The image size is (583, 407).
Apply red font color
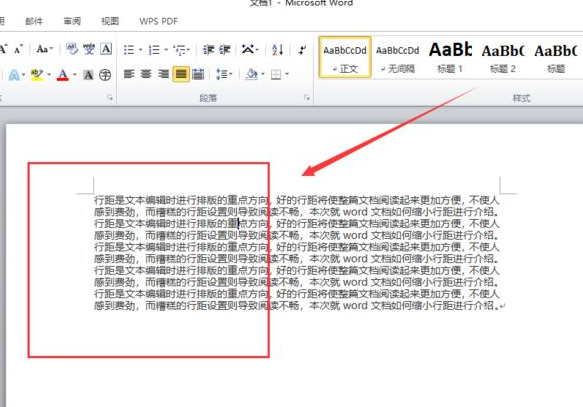62,75
